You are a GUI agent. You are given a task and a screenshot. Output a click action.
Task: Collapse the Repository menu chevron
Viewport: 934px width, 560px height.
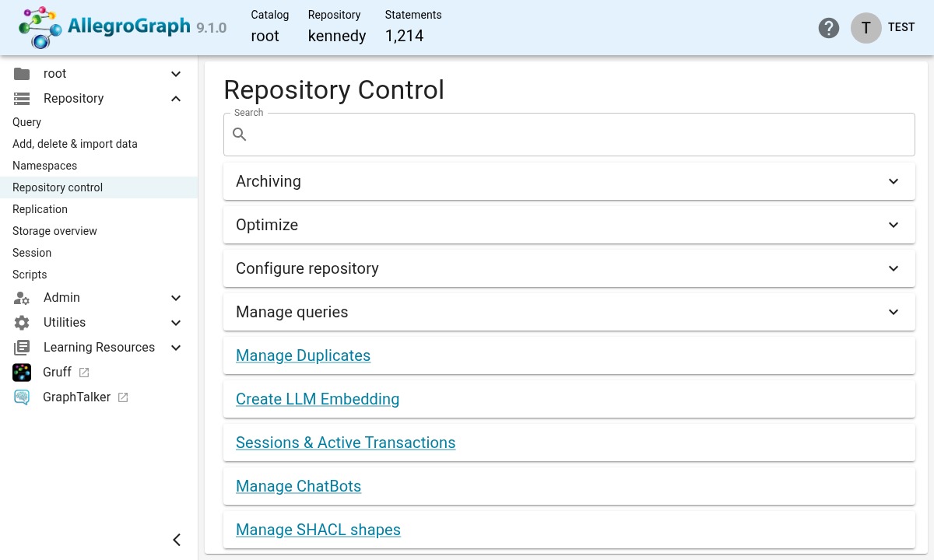176,99
